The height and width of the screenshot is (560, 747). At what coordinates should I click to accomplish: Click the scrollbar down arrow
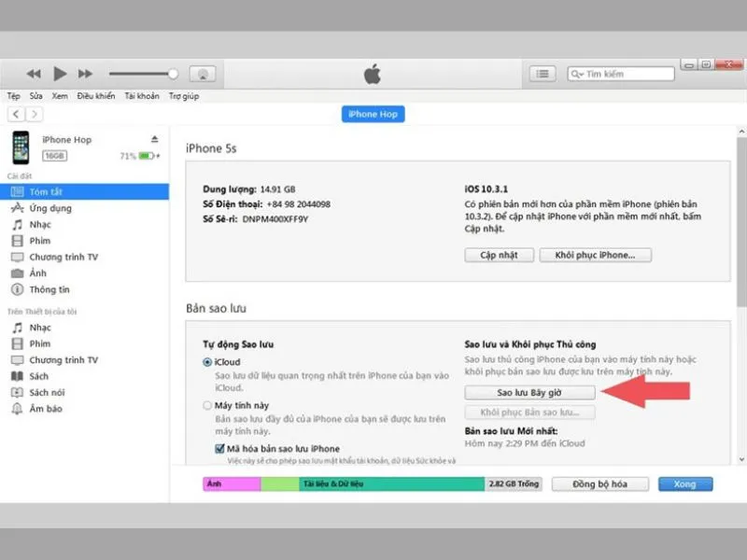click(x=741, y=459)
